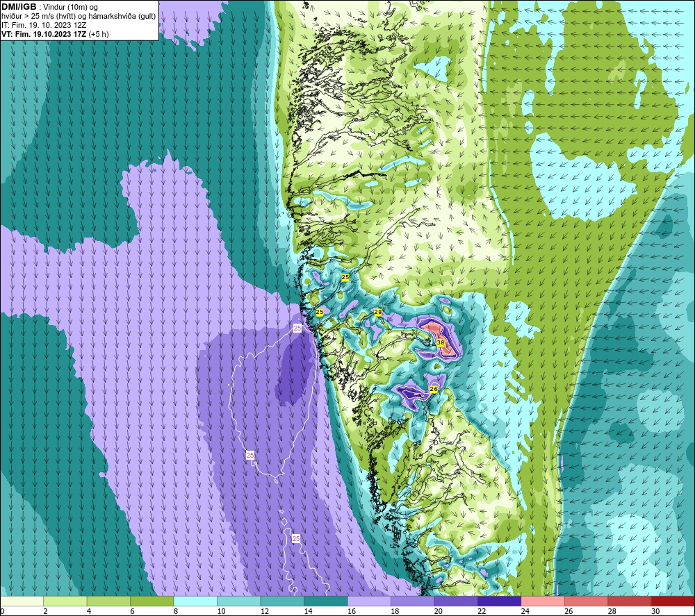Viewport: 695px width, 616px height.
Task: Click the dark purple wind core beside 26 label
Action: [x=411, y=393]
